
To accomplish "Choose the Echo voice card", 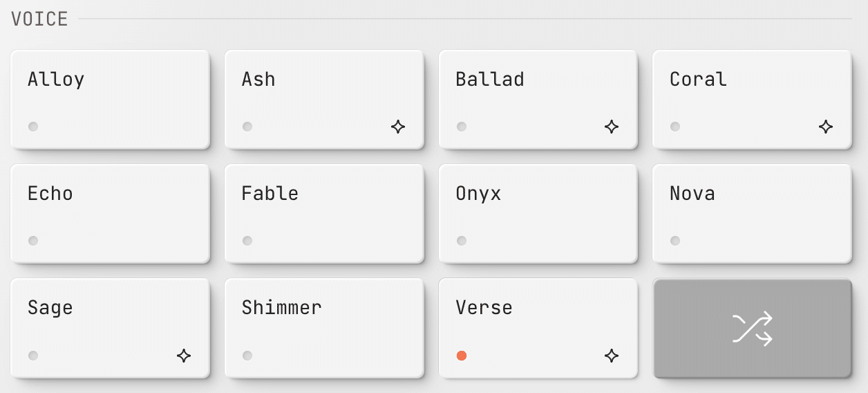I will pos(110,213).
